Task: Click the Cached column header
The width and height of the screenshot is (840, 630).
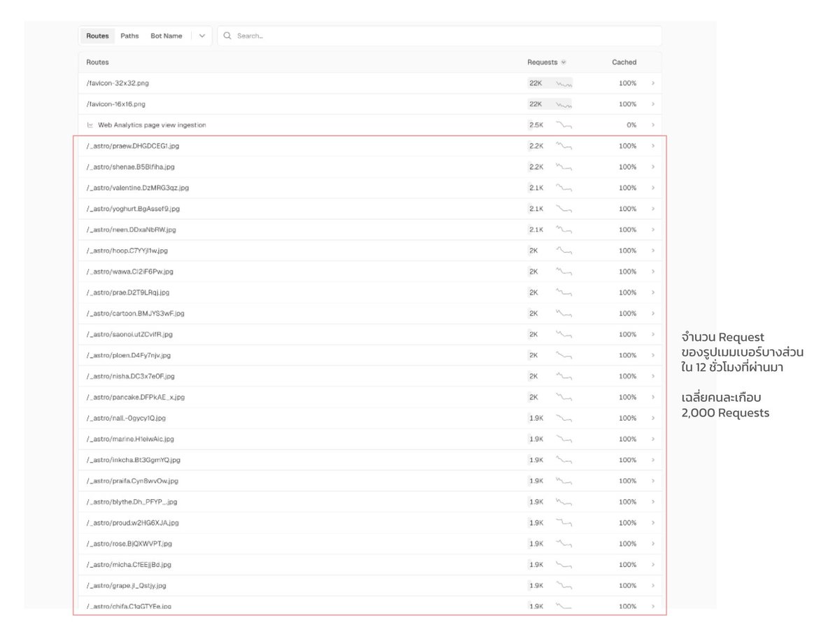Action: [x=624, y=62]
